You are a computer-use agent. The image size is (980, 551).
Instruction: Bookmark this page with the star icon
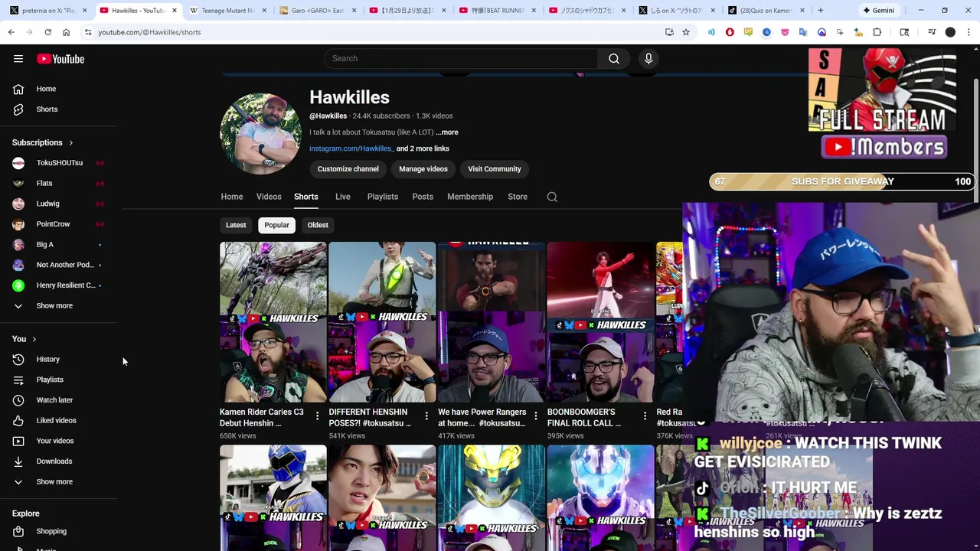(686, 32)
